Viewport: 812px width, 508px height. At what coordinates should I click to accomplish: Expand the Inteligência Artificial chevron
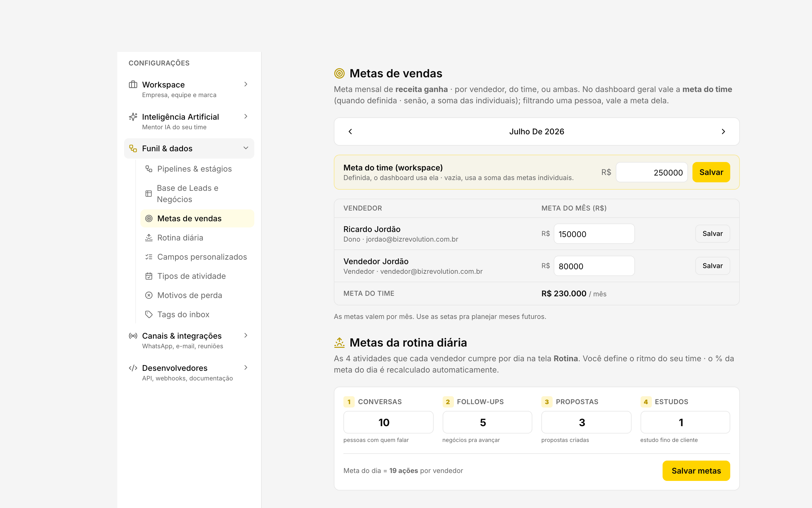tap(246, 116)
